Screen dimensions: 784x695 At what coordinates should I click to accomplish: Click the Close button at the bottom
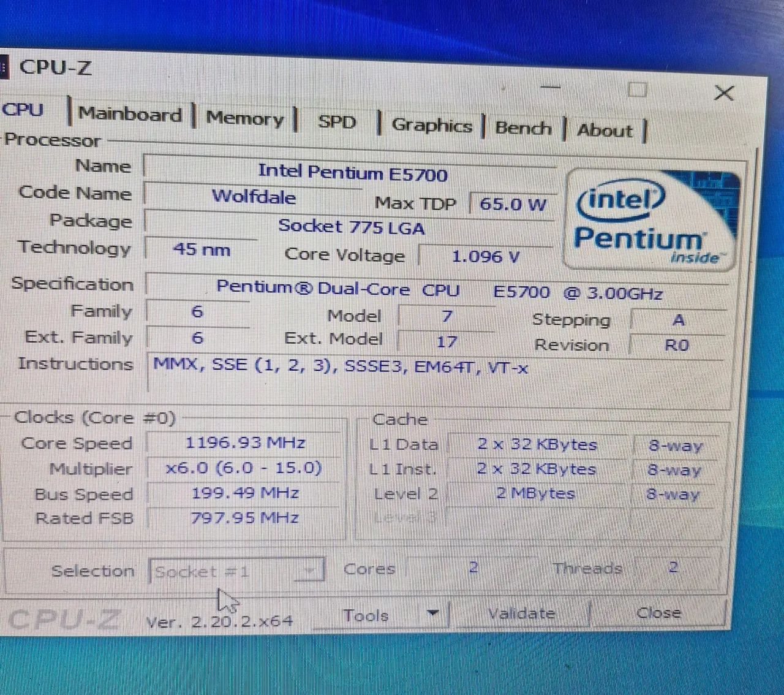[658, 613]
